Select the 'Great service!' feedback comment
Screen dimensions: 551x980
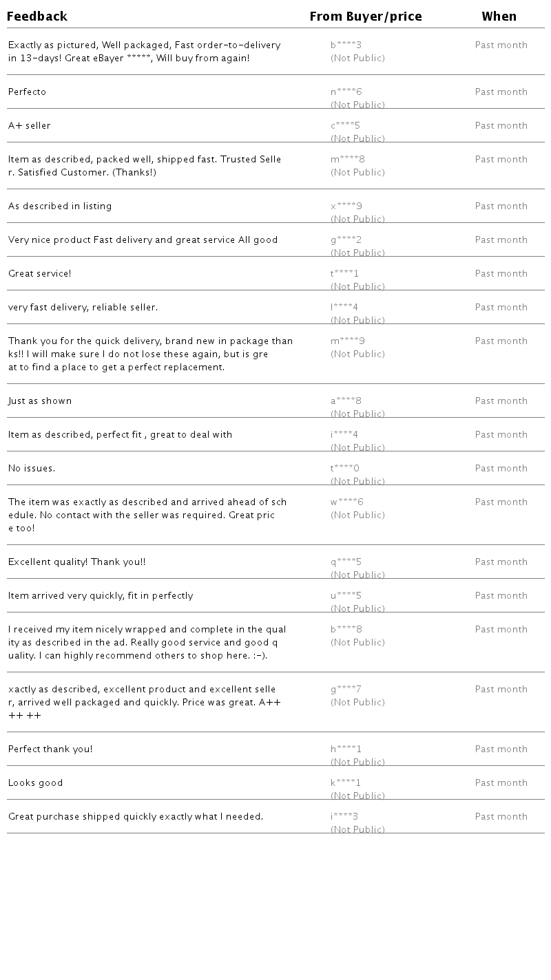click(40, 274)
